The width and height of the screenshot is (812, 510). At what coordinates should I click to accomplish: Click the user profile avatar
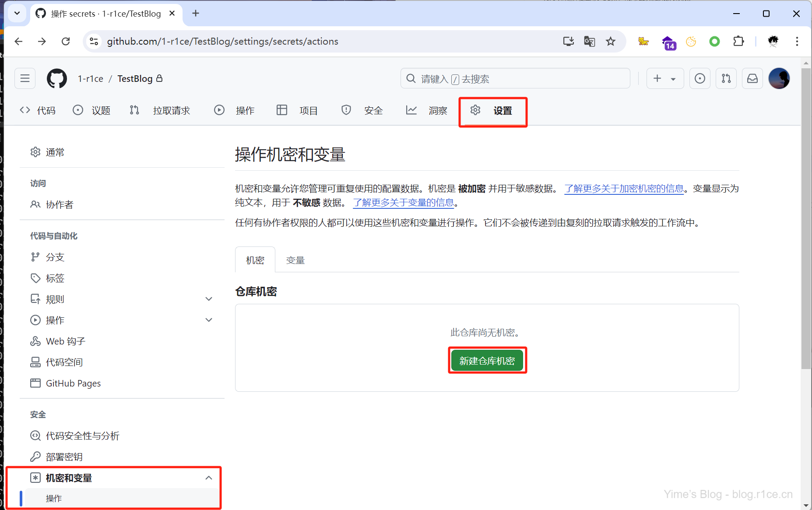click(x=779, y=79)
